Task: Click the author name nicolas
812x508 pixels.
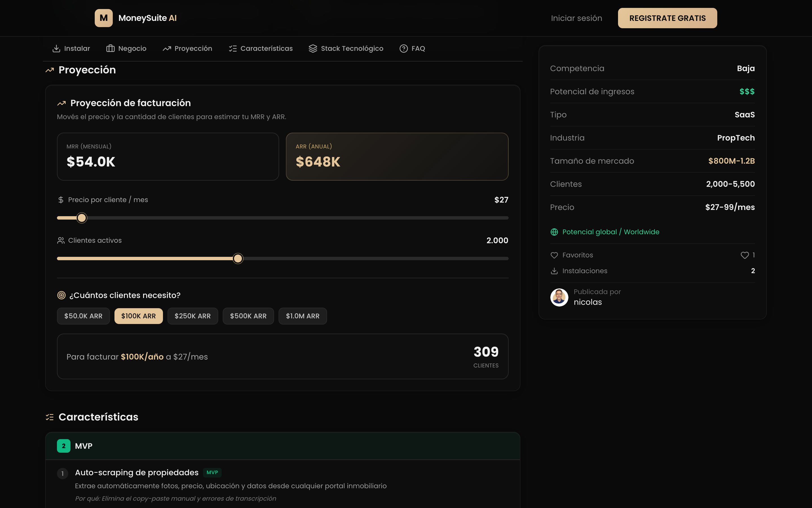Action: click(588, 302)
